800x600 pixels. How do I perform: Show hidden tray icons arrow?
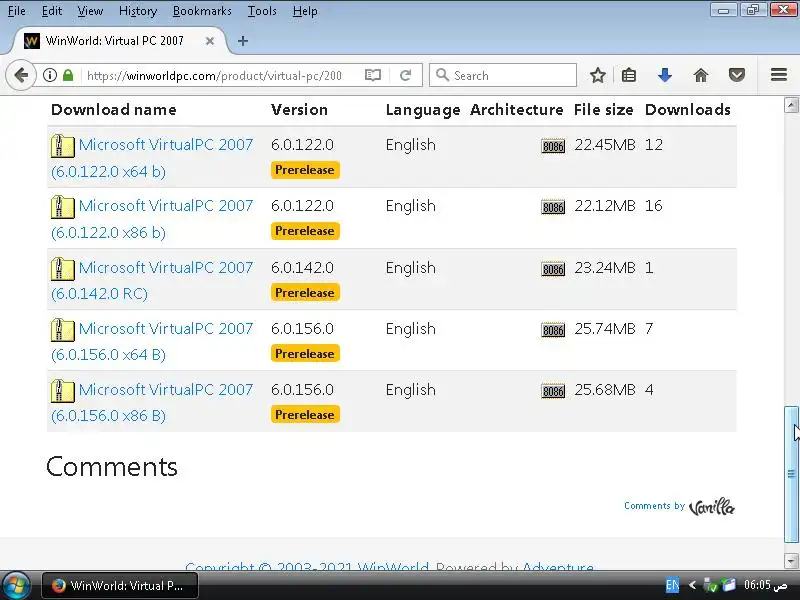[x=692, y=585]
